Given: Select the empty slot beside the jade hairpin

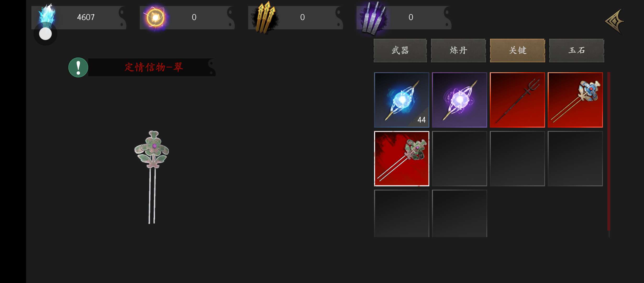Looking at the screenshot, I should (x=459, y=159).
